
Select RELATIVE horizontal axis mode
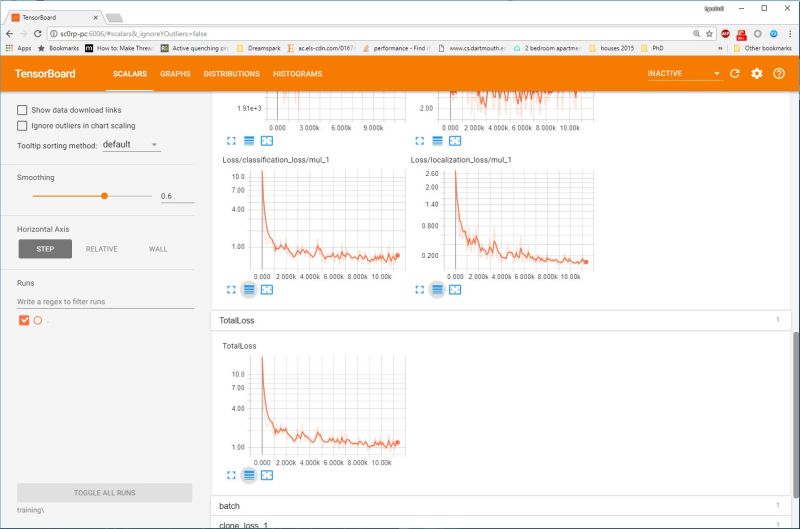102,249
